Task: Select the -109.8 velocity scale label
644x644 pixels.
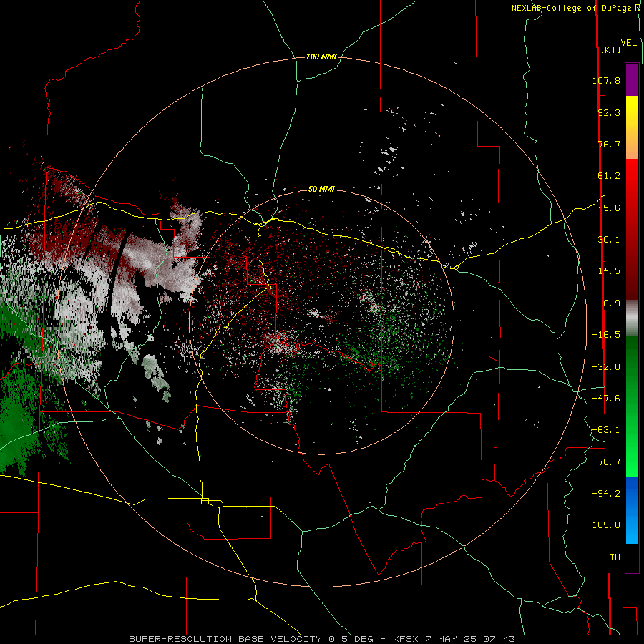Action: 603,525
